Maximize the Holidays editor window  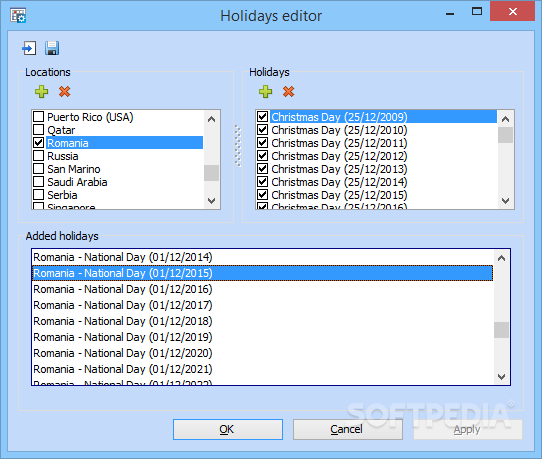click(x=477, y=11)
